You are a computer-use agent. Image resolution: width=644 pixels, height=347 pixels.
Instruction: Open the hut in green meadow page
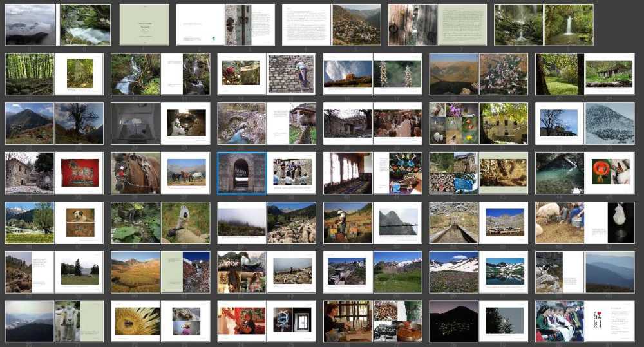[609, 74]
